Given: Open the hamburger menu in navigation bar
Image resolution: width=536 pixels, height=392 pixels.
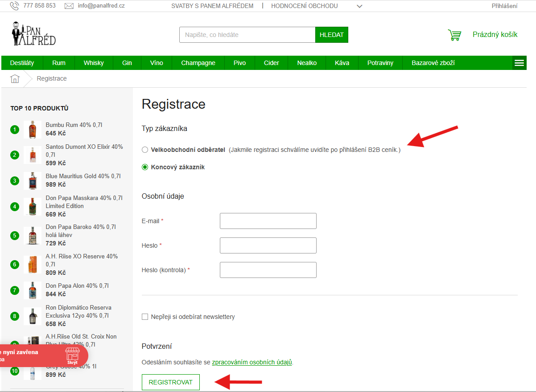Looking at the screenshot, I should click(x=519, y=63).
